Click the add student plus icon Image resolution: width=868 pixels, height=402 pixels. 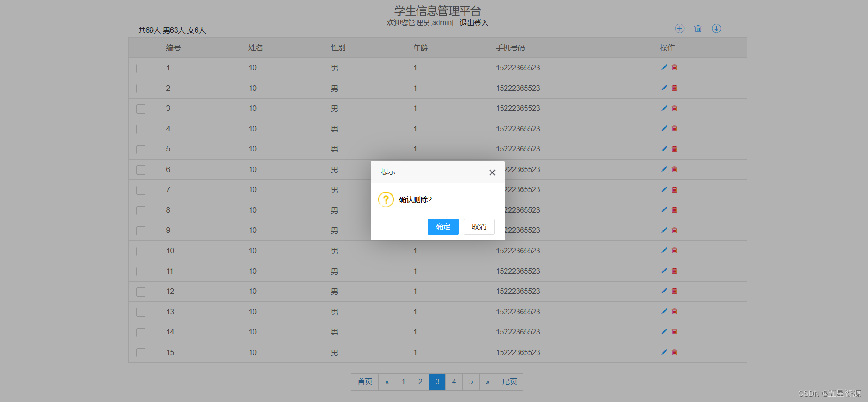click(x=680, y=28)
